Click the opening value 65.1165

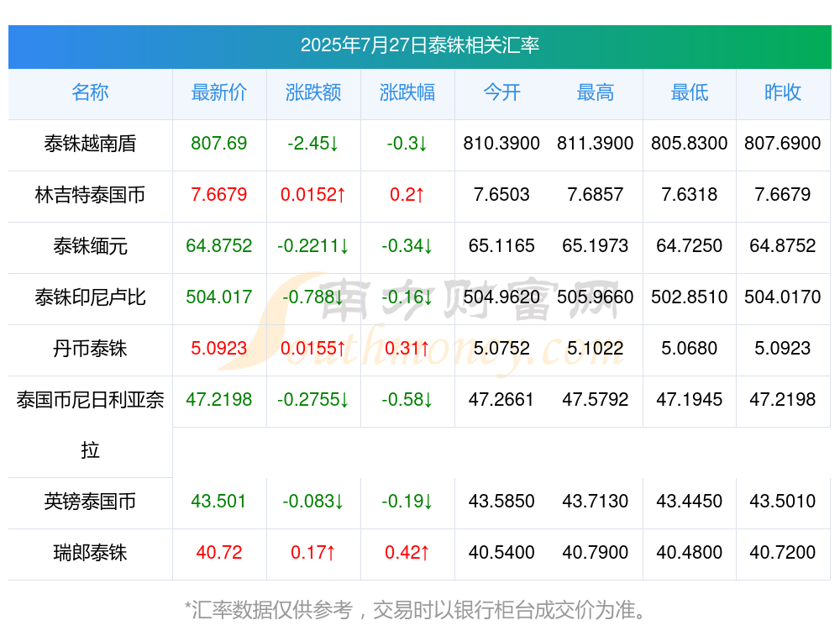(501, 246)
